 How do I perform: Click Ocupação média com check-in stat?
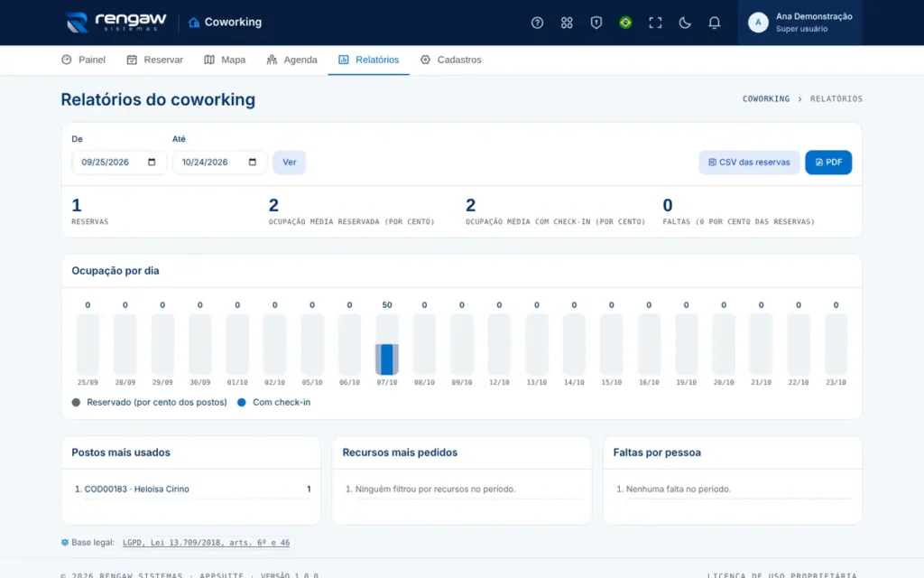tap(555, 211)
